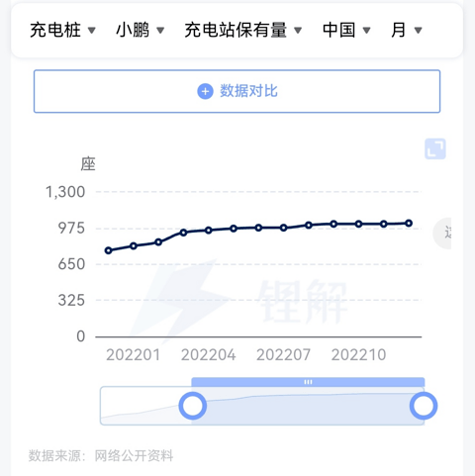
Task: Click the blue range selection bar grip
Action: tap(308, 382)
